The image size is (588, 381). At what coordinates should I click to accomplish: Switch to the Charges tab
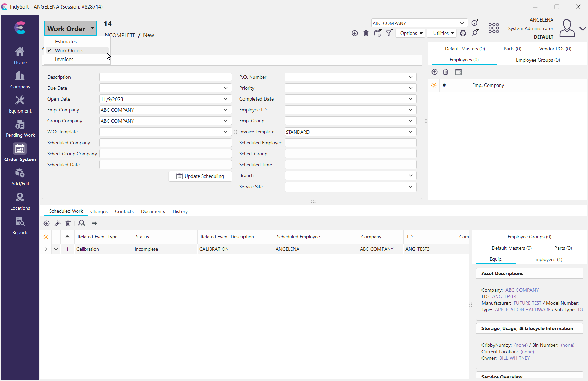(99, 212)
